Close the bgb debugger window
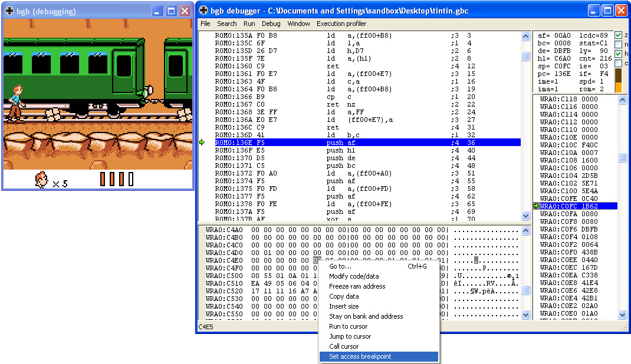Screen dimensions: 631x364 pos(622,11)
